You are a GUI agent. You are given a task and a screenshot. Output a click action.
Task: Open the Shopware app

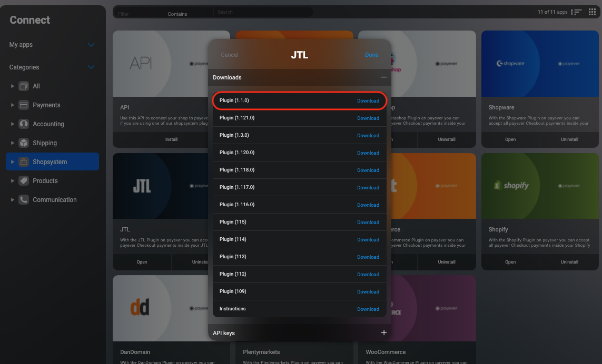pyautogui.click(x=510, y=139)
